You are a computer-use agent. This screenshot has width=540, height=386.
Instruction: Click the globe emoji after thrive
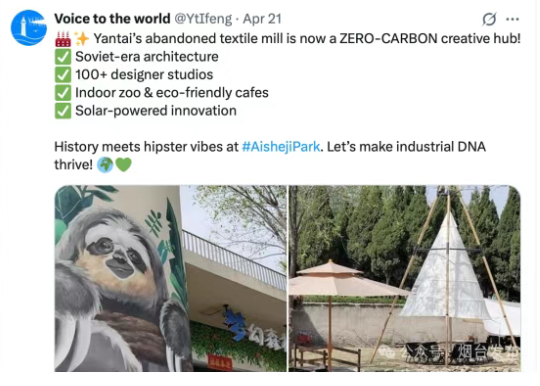pos(105,165)
